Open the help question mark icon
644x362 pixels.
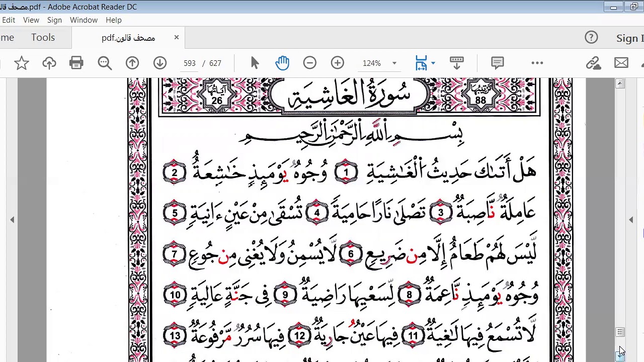(591, 38)
